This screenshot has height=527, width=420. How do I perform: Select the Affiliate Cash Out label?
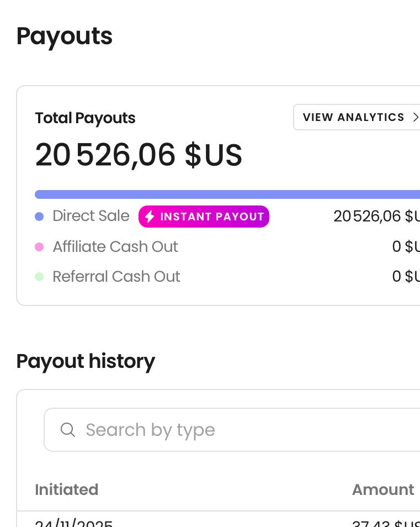pyautogui.click(x=115, y=247)
